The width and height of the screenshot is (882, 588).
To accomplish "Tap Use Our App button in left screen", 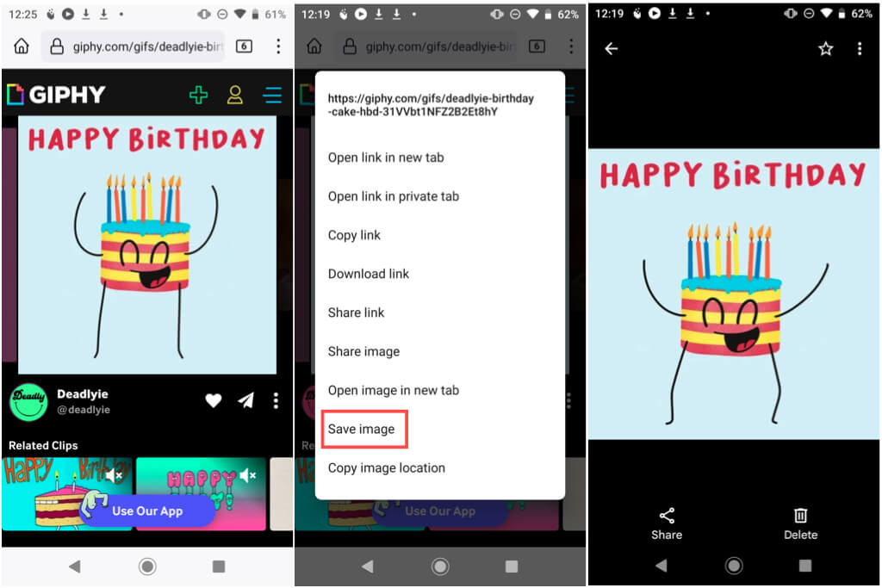I will (x=147, y=511).
